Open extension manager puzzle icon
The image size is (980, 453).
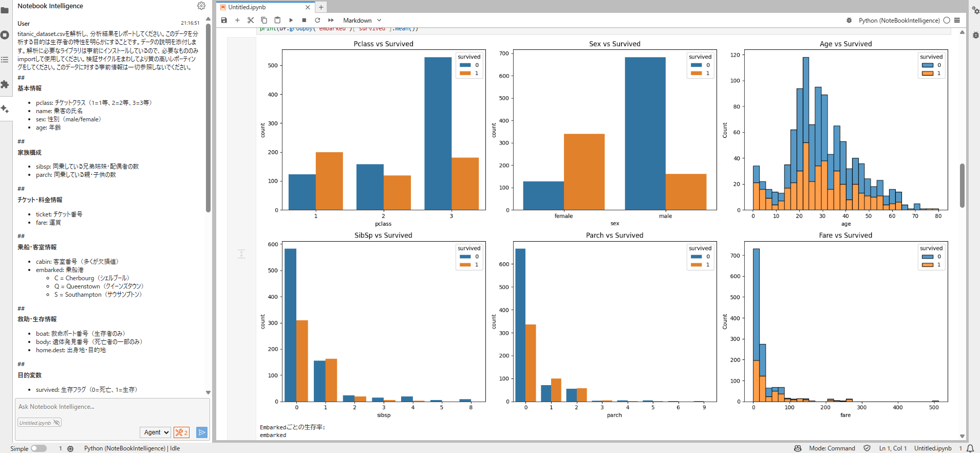tap(5, 84)
